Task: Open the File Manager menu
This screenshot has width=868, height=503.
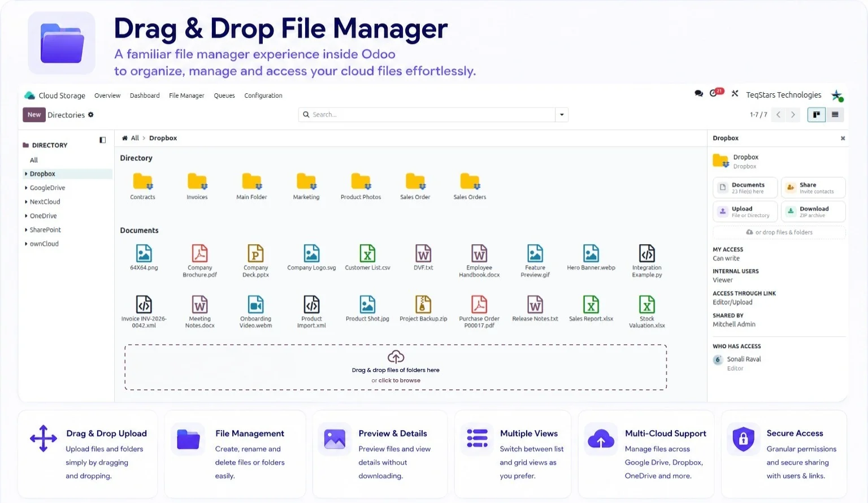Action: [x=186, y=96]
